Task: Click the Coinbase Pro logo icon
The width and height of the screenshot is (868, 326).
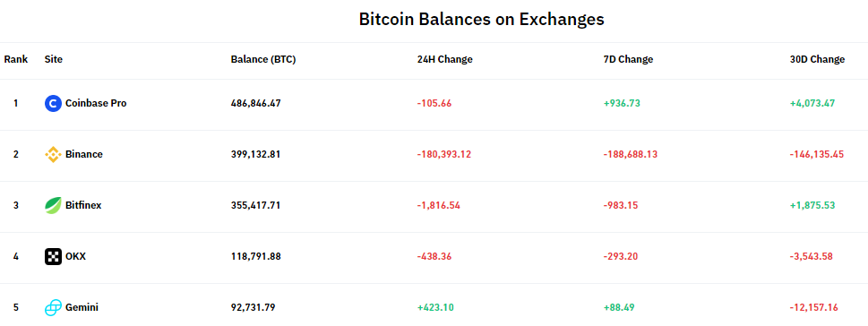Action: click(x=53, y=103)
